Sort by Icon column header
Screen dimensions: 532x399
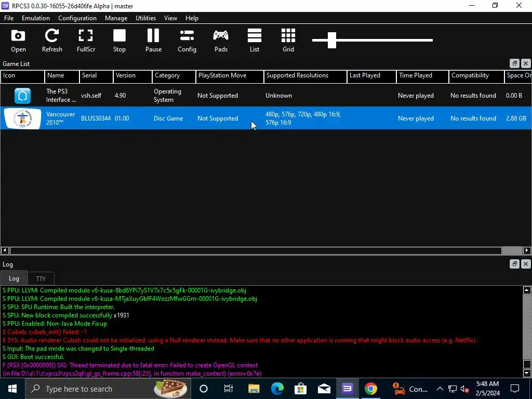tap(22, 76)
